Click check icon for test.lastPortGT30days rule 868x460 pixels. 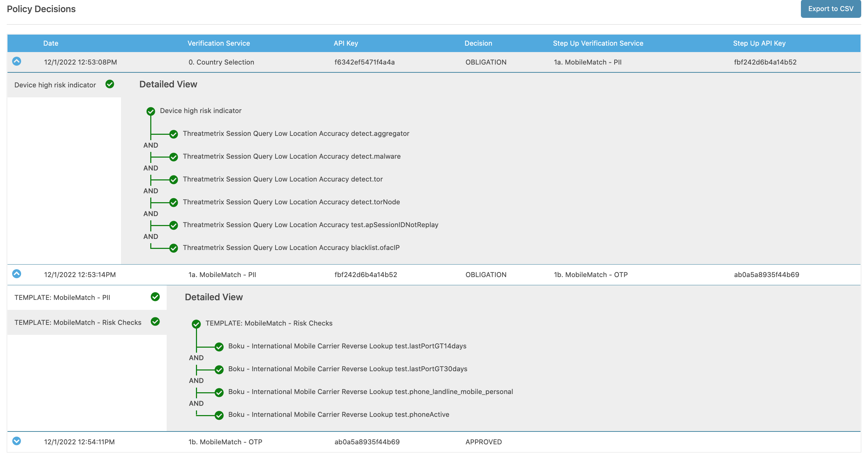(219, 369)
